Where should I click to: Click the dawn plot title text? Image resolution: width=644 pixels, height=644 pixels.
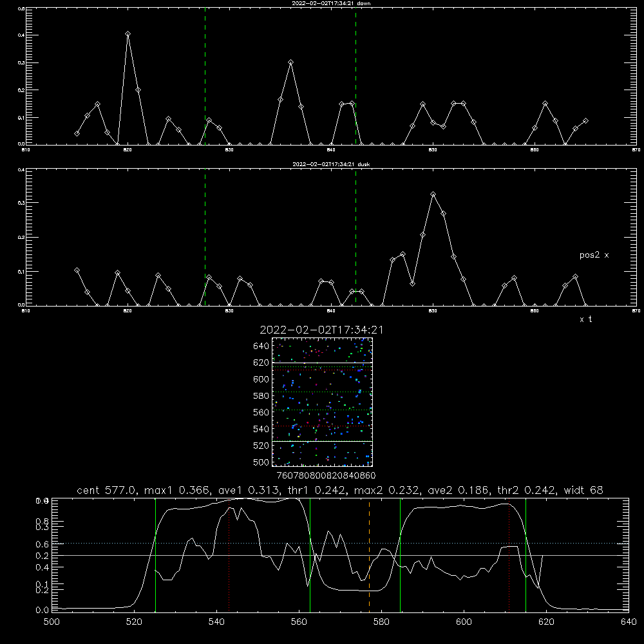point(331,3)
